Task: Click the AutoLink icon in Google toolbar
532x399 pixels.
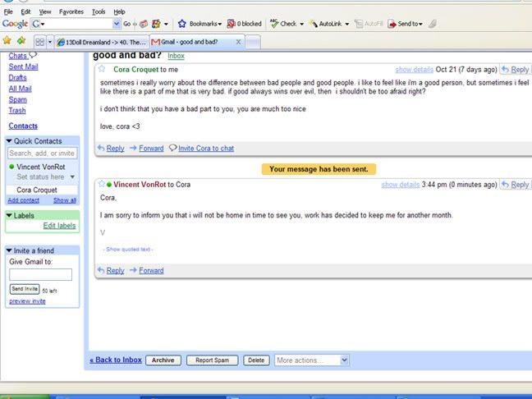Action: (313, 24)
